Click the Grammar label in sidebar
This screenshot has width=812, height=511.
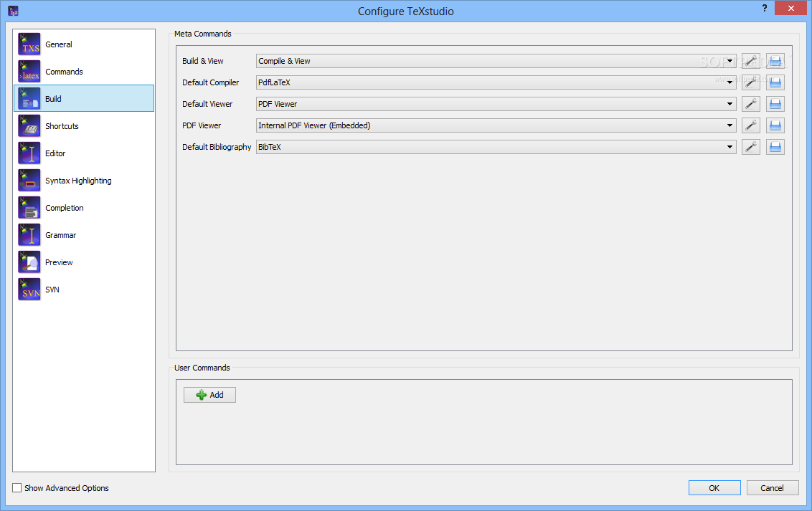60,235
